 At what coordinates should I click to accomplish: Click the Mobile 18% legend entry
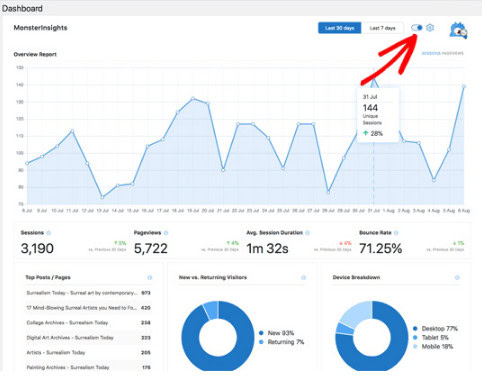433,347
